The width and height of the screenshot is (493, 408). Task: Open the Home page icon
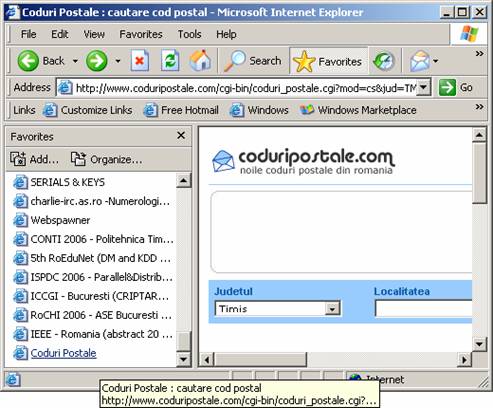[x=200, y=61]
